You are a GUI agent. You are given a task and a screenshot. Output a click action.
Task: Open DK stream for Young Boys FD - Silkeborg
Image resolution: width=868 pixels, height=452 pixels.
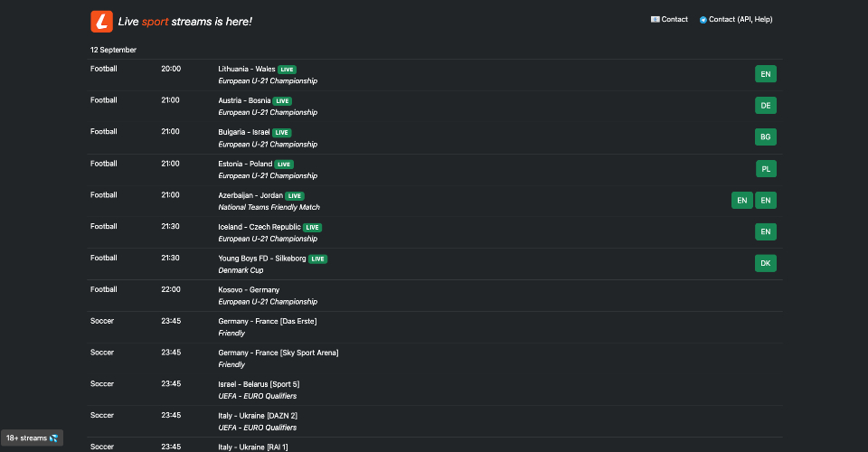[766, 263]
